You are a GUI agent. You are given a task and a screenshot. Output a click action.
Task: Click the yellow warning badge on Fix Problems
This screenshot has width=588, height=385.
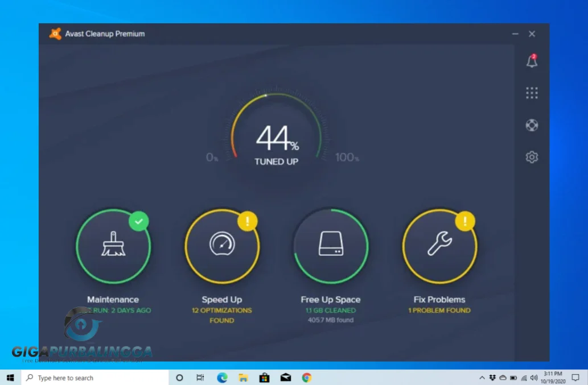click(x=465, y=221)
